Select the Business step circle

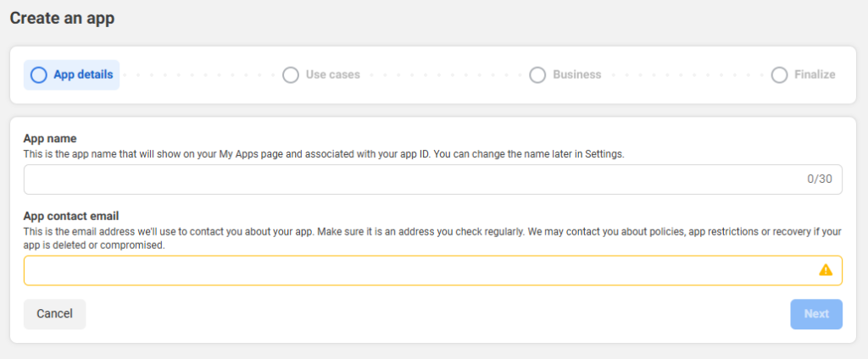(537, 75)
